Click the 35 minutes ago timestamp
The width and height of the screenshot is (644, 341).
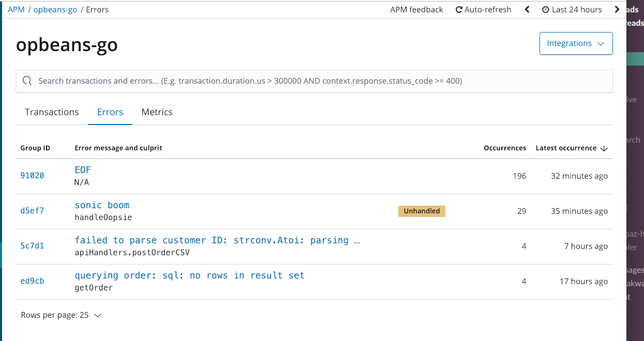pos(579,211)
